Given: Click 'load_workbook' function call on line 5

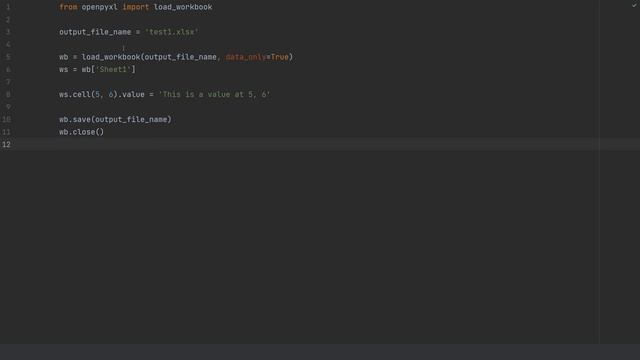Looking at the screenshot, I should [x=111, y=57].
